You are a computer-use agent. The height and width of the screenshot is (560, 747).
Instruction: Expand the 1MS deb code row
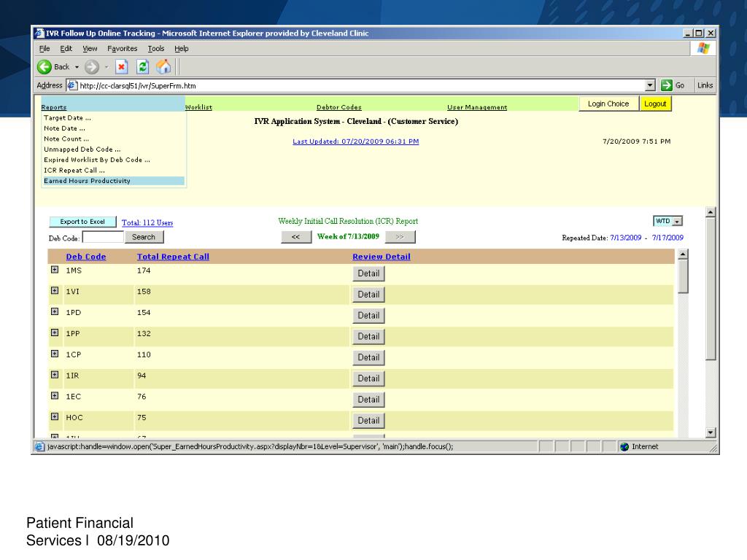pos(54,270)
